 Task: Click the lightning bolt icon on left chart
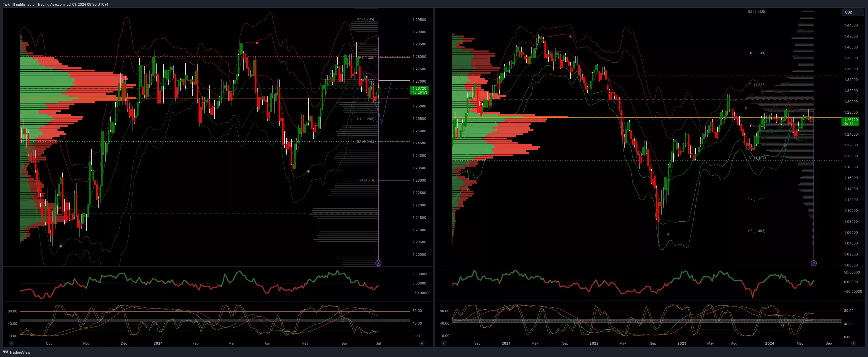click(378, 263)
